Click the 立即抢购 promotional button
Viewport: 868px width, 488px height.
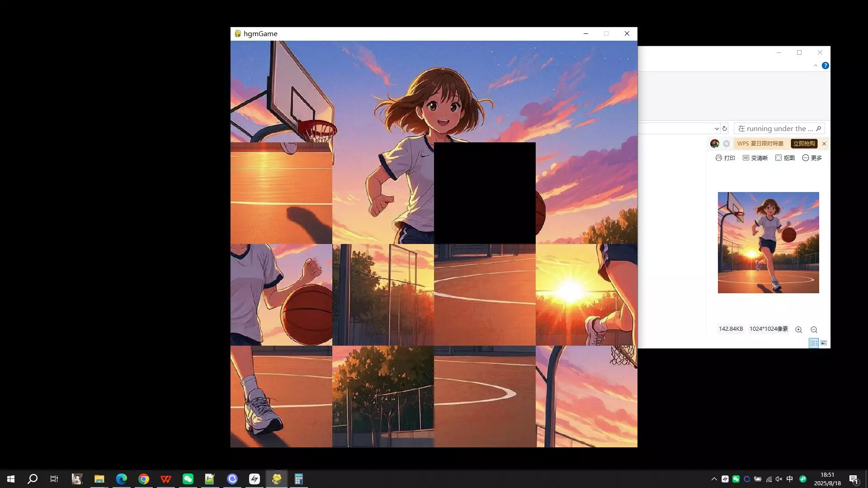(804, 144)
